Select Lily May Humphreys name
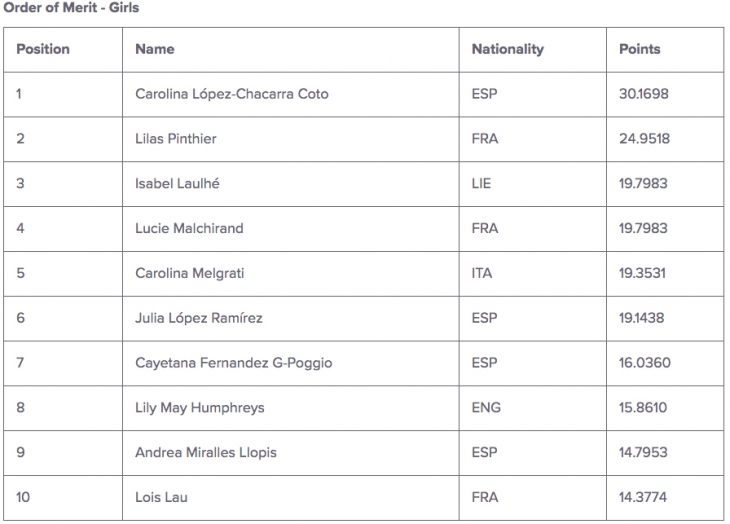This screenshot has height=524, width=730. [x=200, y=408]
